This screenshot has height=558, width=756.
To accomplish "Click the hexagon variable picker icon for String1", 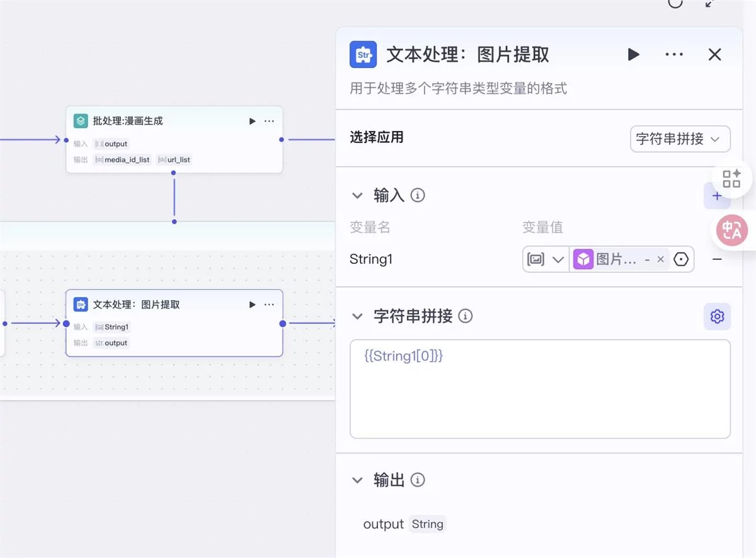I will 681,259.
